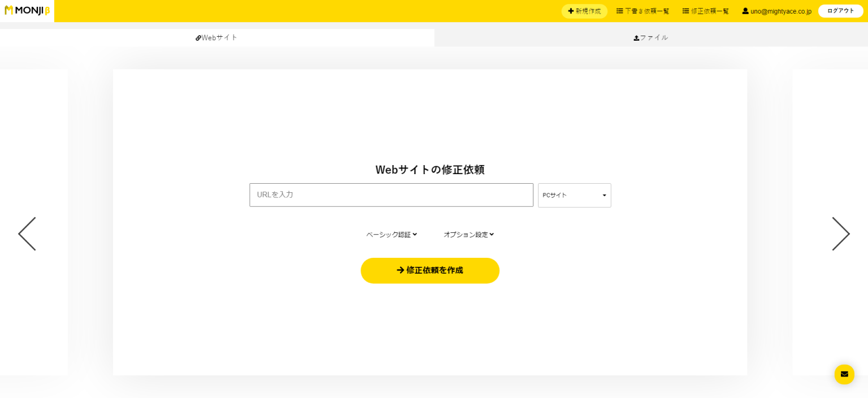Open the 新規作成 creation menu item
868x398 pixels.
(x=584, y=11)
